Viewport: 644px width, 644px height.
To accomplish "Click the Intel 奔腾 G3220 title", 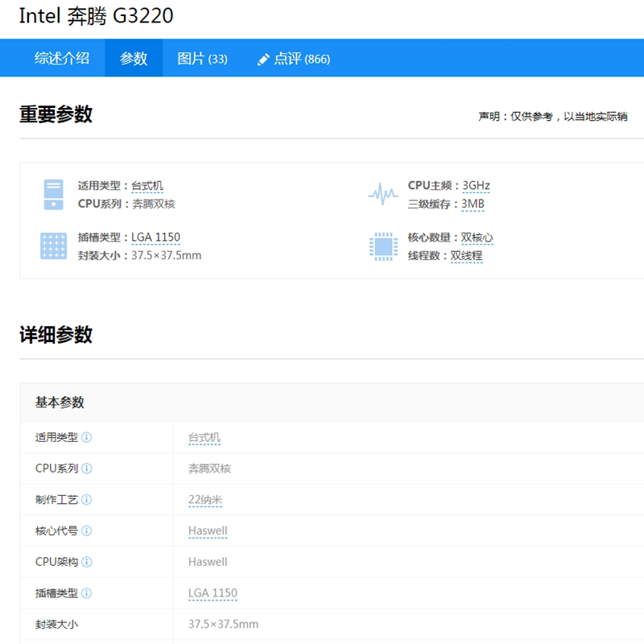I will tap(96, 16).
